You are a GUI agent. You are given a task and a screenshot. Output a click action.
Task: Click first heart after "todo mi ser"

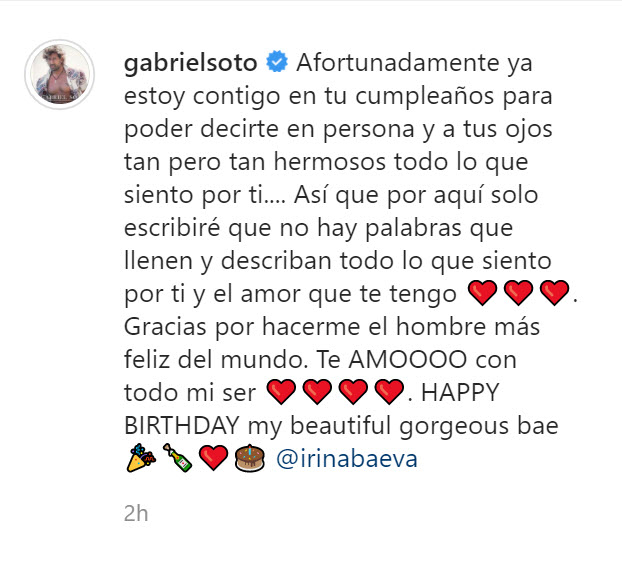[x=281, y=392]
